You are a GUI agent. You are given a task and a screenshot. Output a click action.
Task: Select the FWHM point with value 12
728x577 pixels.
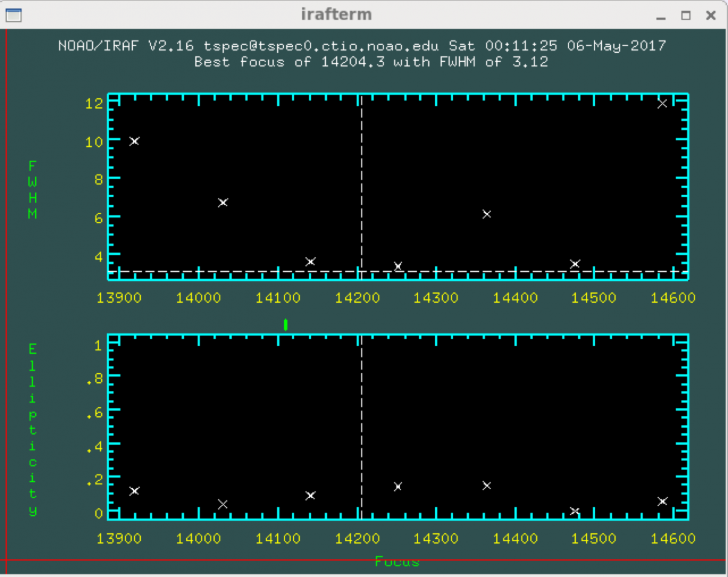coord(662,104)
